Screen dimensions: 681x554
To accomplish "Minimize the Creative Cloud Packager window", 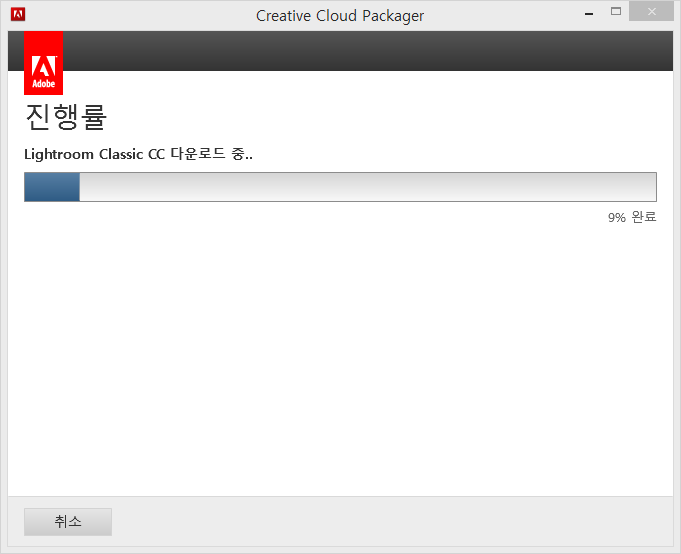I will coord(589,12).
